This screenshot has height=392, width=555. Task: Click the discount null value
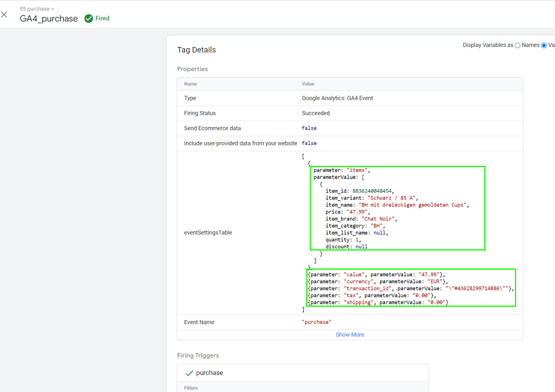coord(361,246)
